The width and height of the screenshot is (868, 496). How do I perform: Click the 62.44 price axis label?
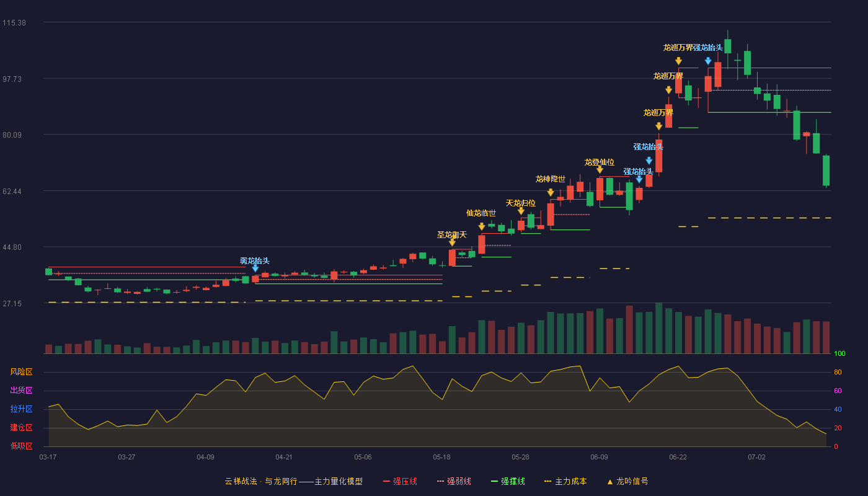click(x=14, y=192)
